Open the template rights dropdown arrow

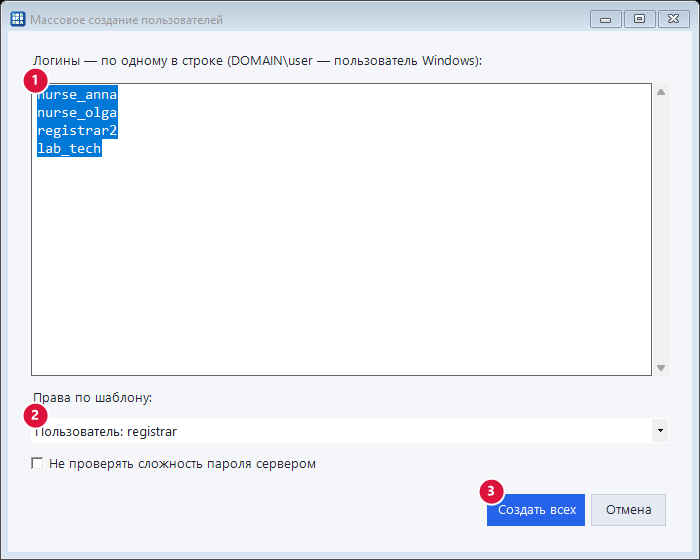click(x=660, y=430)
